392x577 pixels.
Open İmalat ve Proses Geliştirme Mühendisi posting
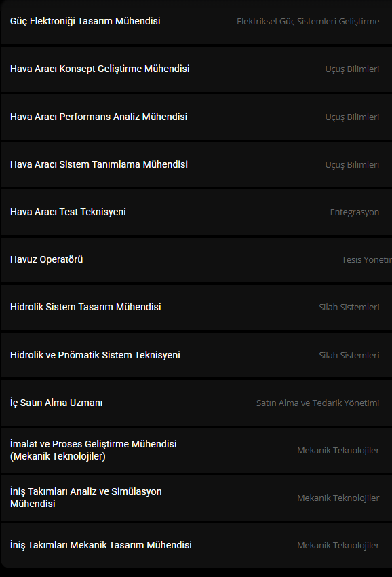click(x=196, y=450)
